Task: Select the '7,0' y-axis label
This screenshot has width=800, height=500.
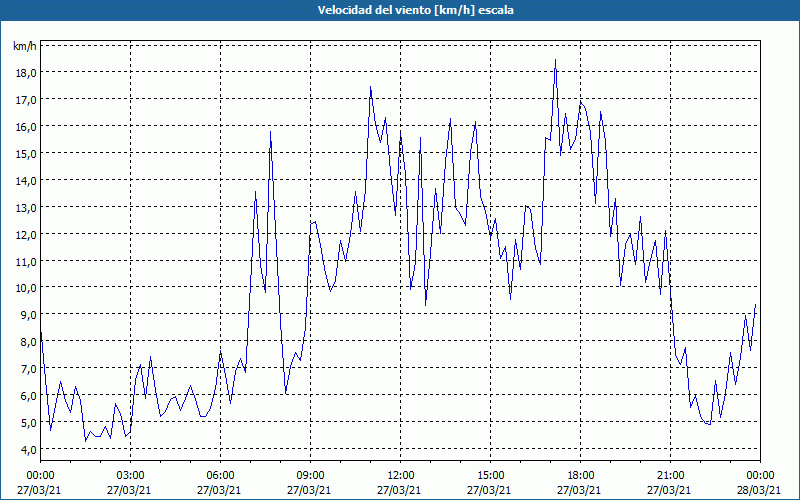Action: [x=28, y=369]
